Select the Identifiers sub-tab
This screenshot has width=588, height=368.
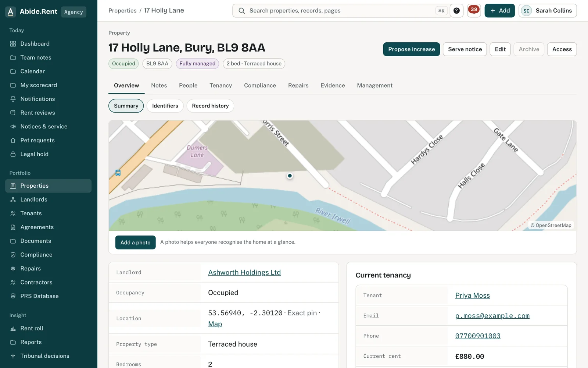[x=165, y=106]
